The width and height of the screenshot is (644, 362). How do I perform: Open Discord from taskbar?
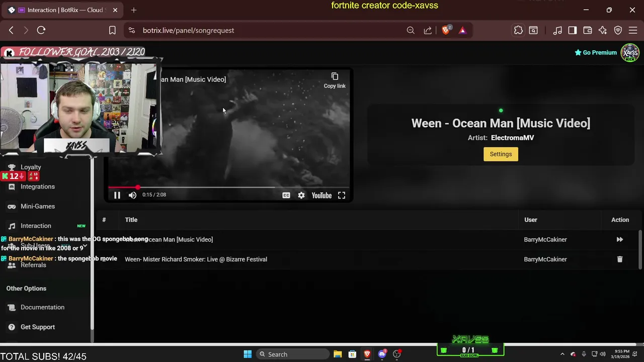(x=382, y=354)
